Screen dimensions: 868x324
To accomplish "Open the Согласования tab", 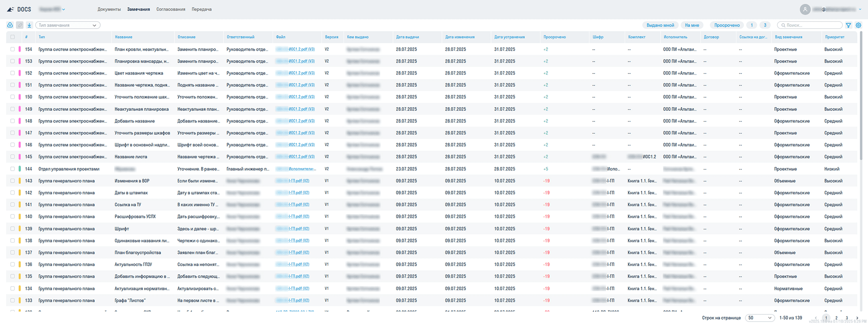I will (x=170, y=9).
